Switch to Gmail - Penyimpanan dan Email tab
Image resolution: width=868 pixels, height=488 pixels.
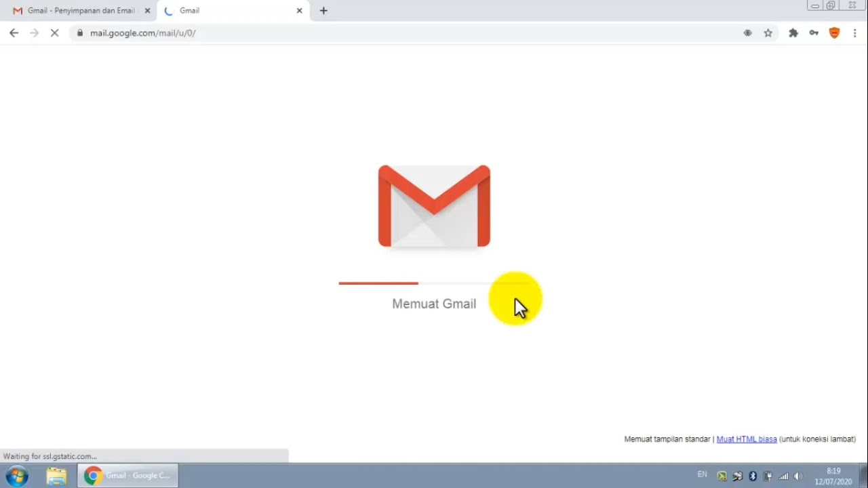tap(80, 11)
